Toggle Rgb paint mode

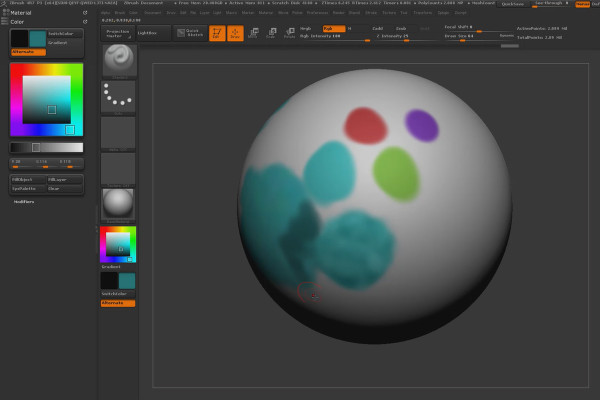[334, 29]
